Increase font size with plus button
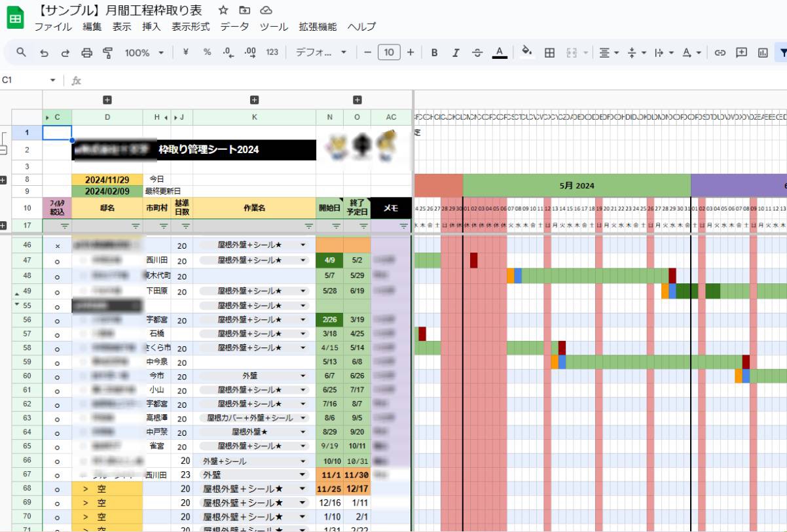 411,52
